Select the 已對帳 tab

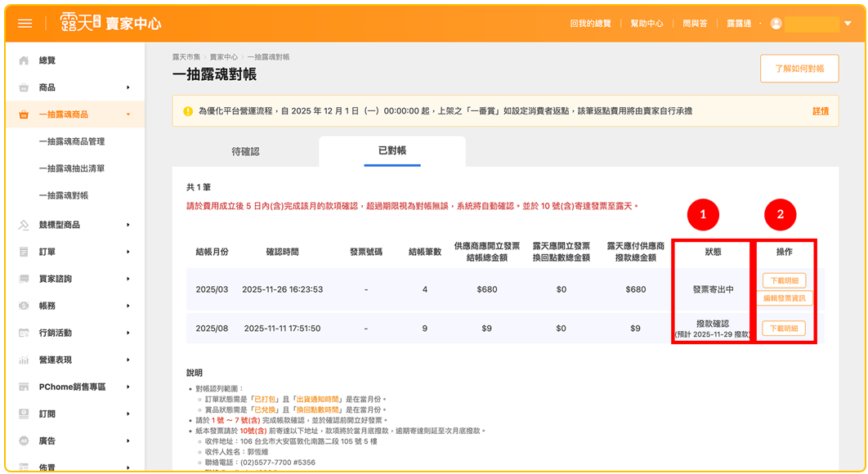pos(391,150)
